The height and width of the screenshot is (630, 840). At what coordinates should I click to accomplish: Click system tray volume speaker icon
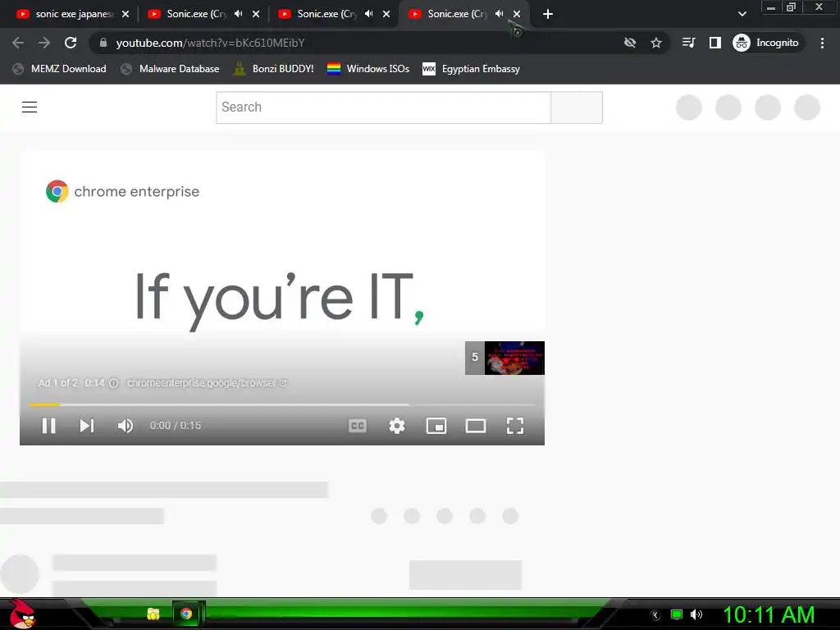[696, 614]
